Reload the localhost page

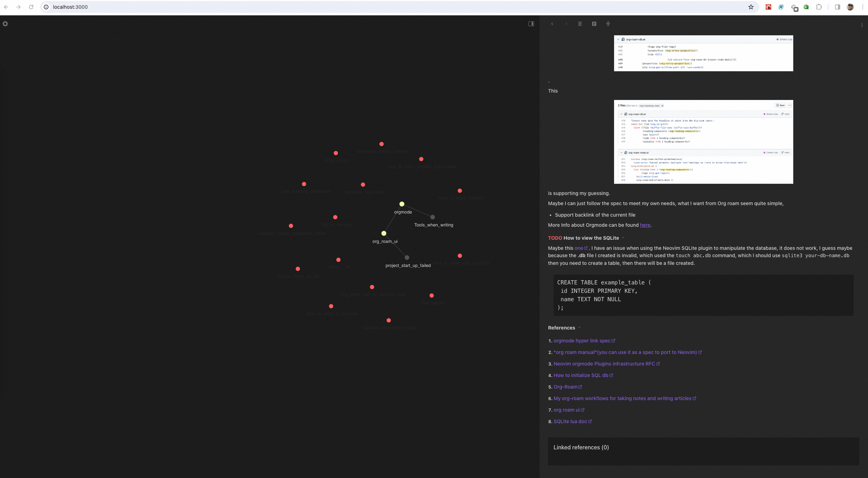[31, 7]
